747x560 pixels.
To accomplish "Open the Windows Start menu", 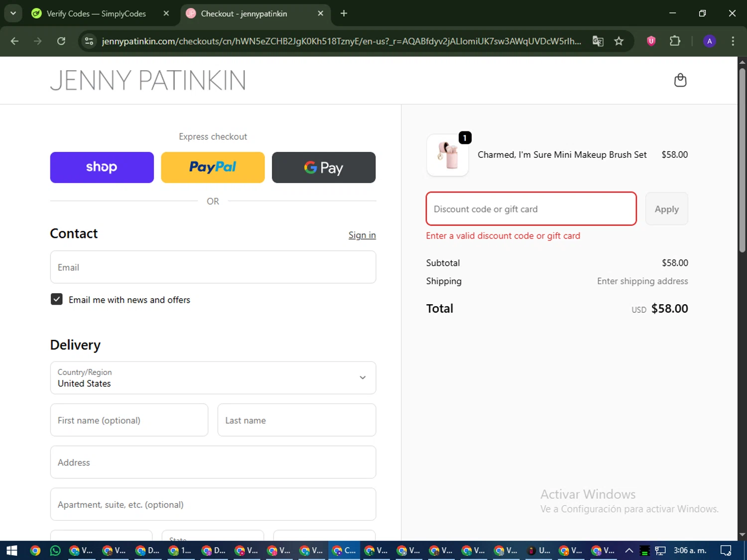I will tap(11, 551).
